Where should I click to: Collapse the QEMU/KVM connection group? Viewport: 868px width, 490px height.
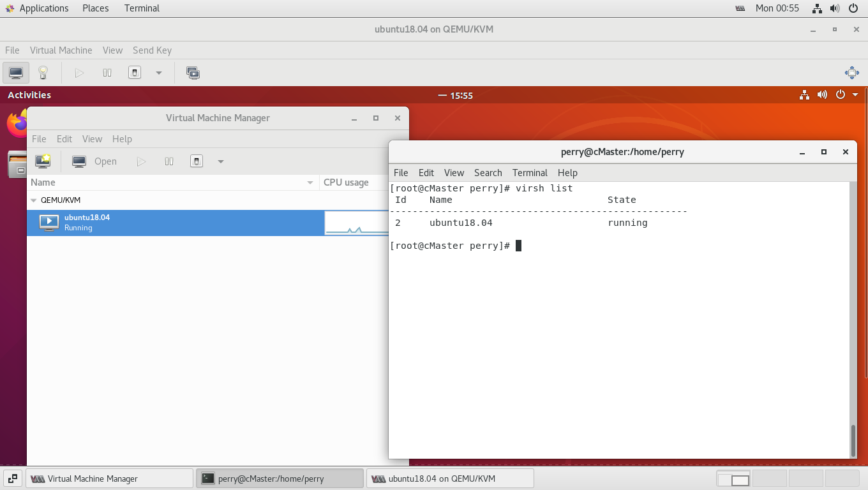pyautogui.click(x=33, y=200)
